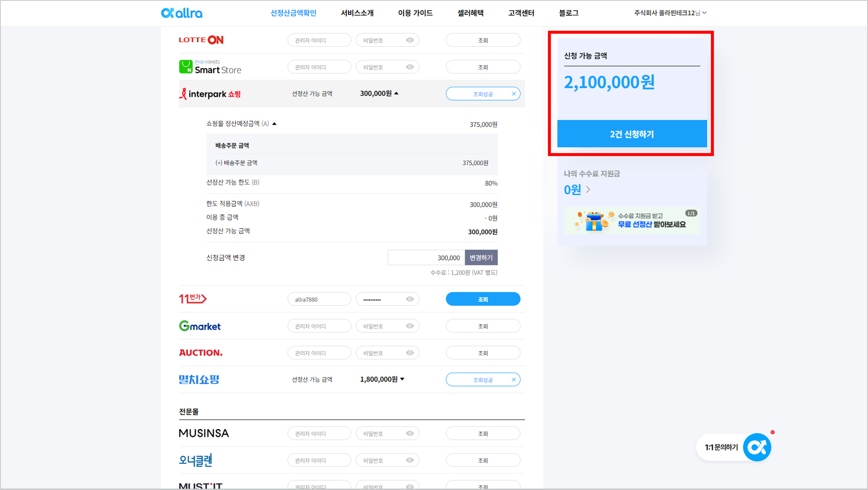Open the 서비스소개 menu

(357, 13)
